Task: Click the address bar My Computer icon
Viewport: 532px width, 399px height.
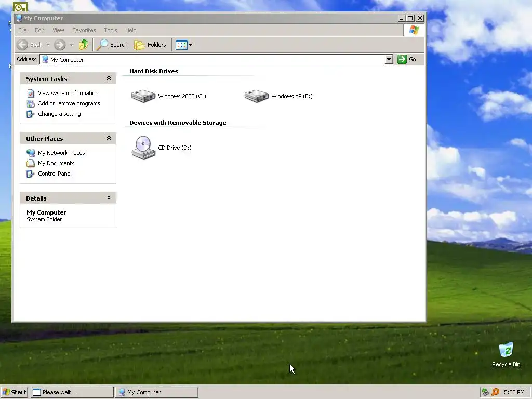Action: 45,59
